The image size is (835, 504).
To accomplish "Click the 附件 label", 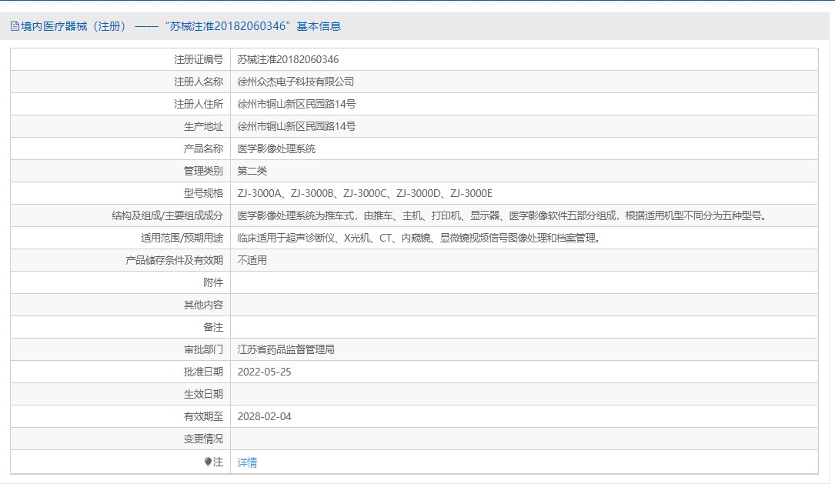I will tap(213, 283).
